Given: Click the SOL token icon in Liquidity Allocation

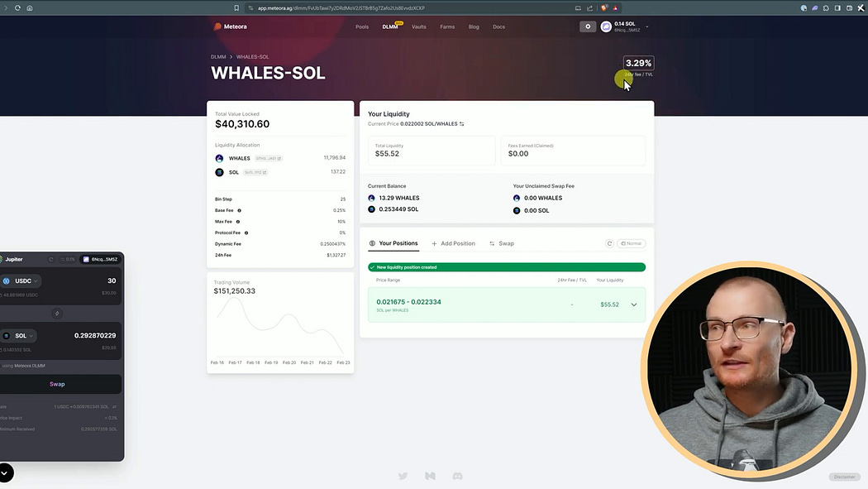Looking at the screenshot, I should point(219,172).
